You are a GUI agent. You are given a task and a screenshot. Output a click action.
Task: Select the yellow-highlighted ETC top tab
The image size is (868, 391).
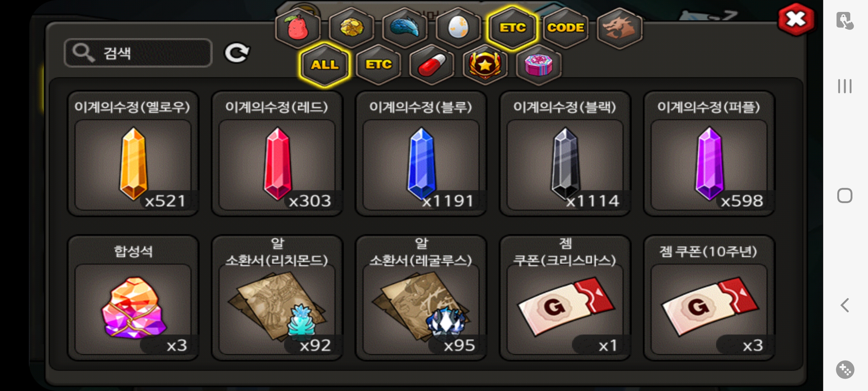pos(512,28)
